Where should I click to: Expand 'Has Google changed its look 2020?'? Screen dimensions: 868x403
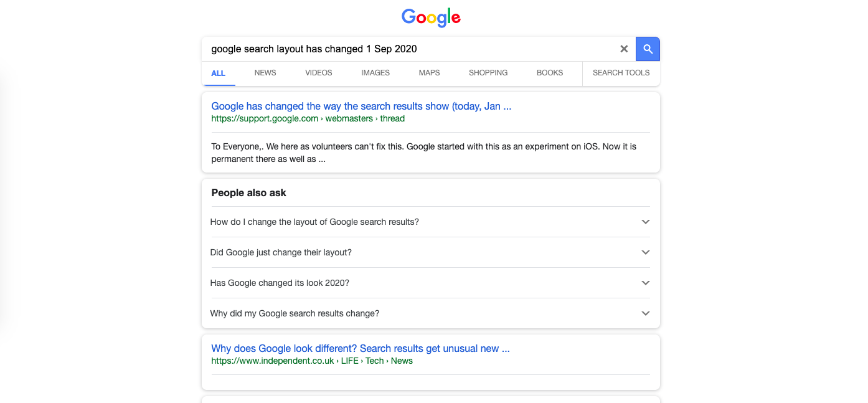click(280, 283)
